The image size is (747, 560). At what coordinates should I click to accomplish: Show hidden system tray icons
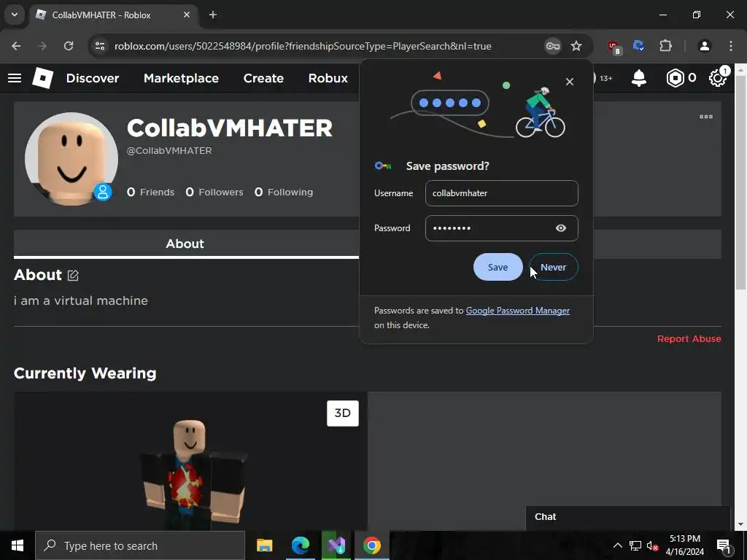[617, 545]
